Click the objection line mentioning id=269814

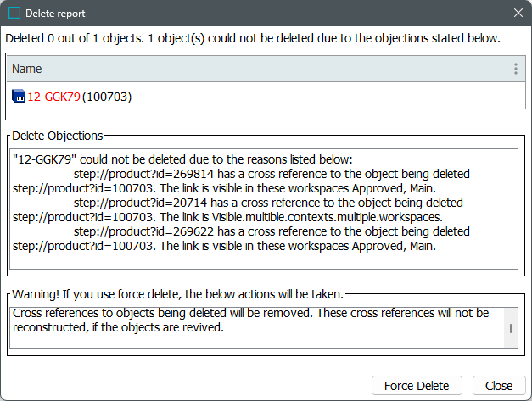pos(272,174)
